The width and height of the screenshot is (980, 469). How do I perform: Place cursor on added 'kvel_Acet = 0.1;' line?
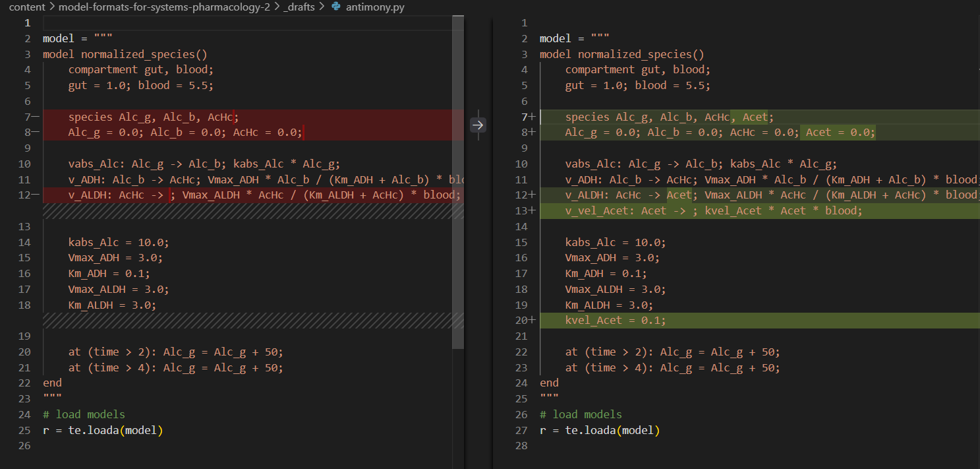616,321
